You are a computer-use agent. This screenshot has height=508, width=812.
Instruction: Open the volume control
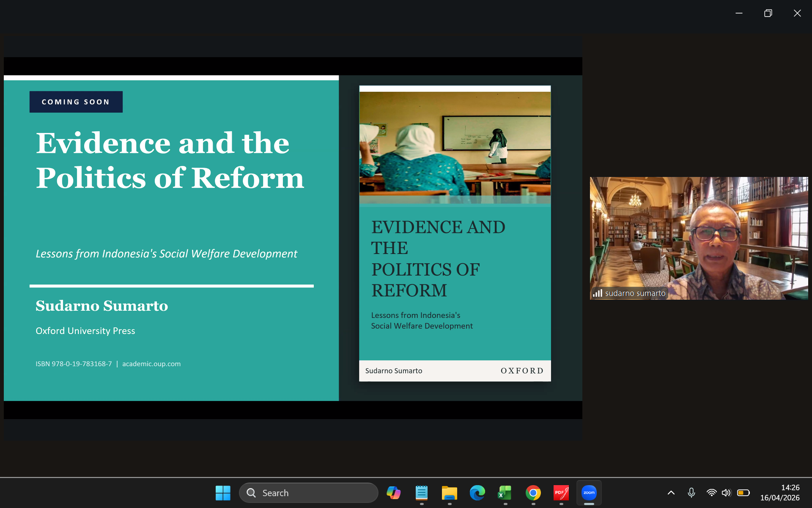tap(727, 493)
